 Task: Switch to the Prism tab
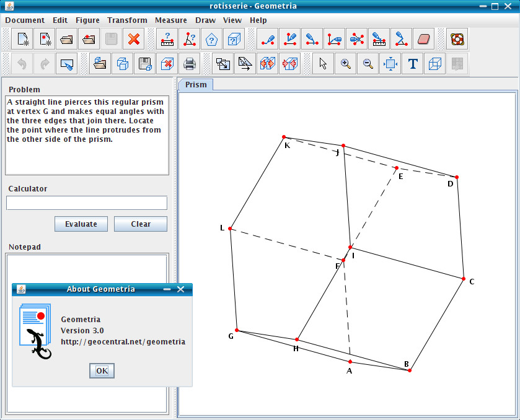point(196,84)
